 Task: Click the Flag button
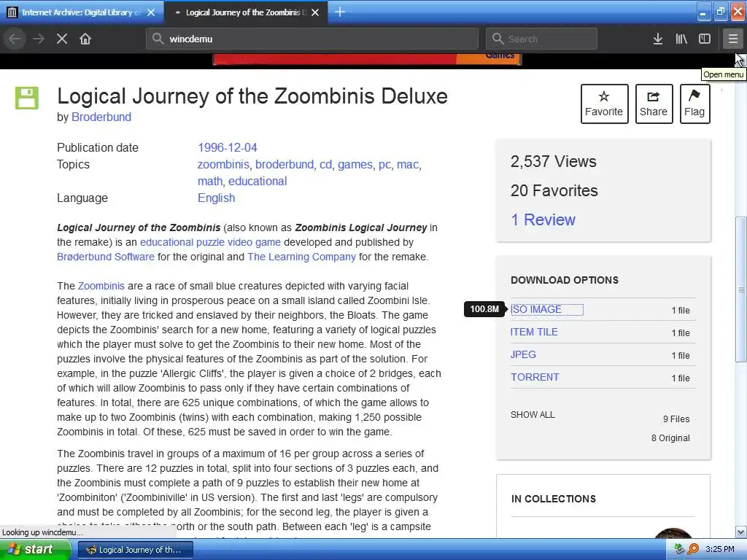[x=694, y=104]
